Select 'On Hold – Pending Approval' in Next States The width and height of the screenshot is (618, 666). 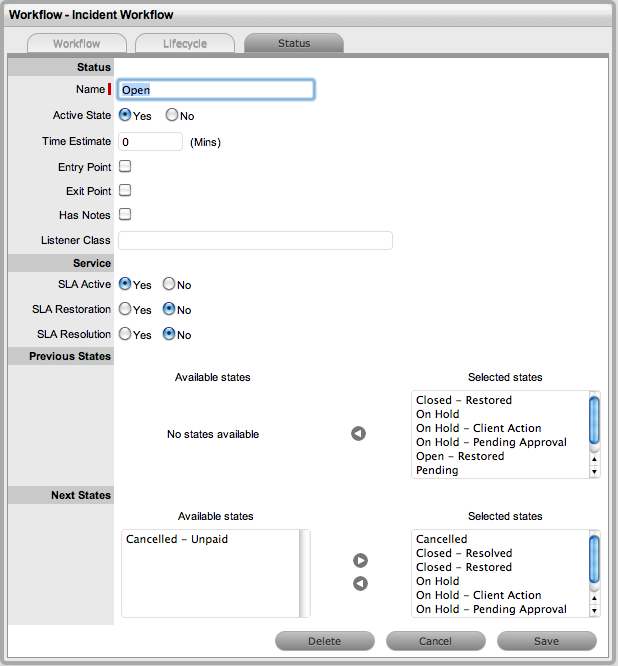click(x=491, y=609)
